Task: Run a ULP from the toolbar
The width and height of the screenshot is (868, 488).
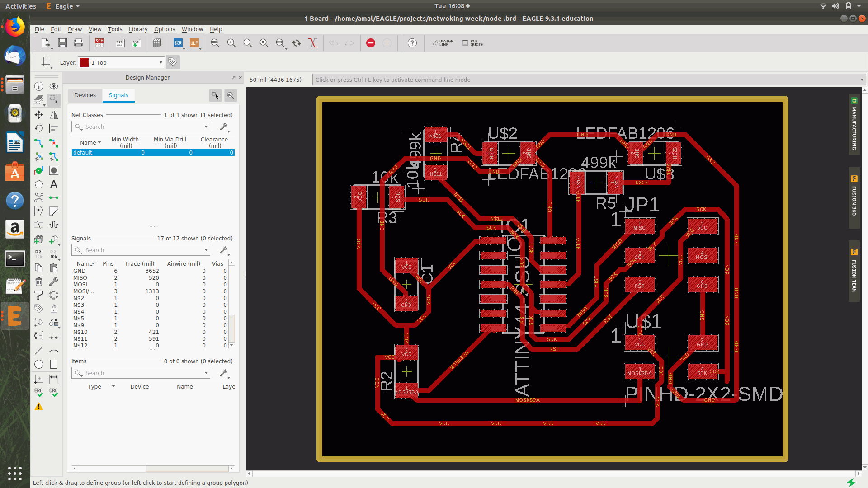Action: pyautogui.click(x=194, y=43)
